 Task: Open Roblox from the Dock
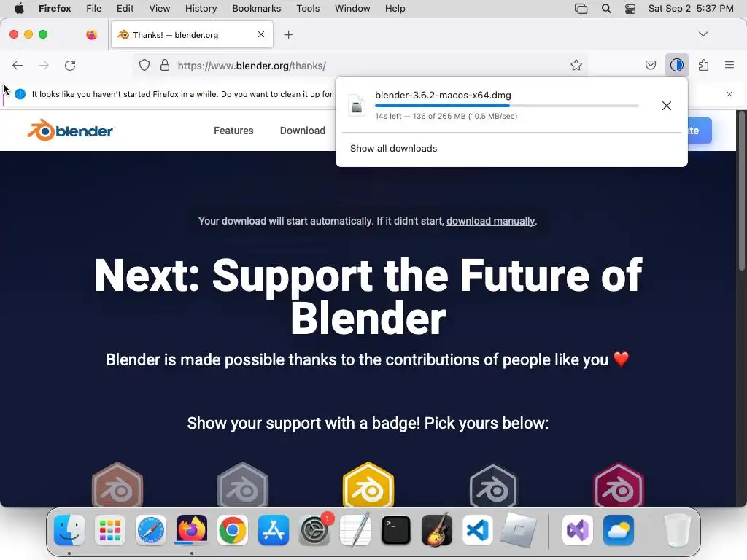(x=519, y=530)
